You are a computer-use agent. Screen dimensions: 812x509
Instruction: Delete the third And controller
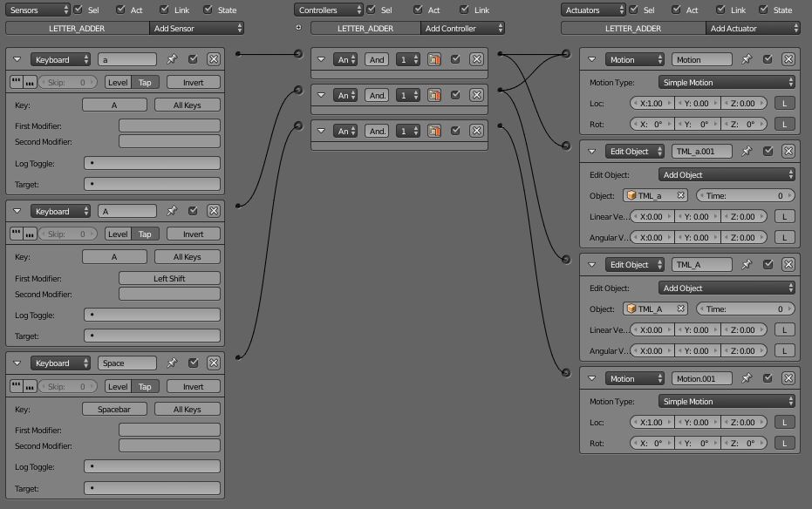pos(476,131)
